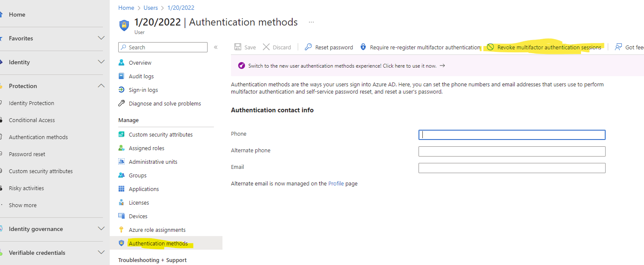Click the resource menu Search box
Viewport: 644px width, 265px height.
tap(163, 47)
